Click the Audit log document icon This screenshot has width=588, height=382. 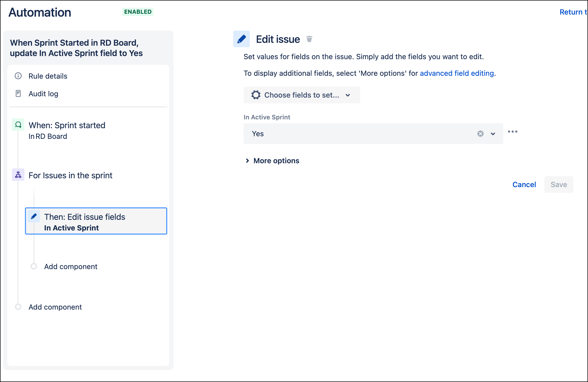coord(18,93)
